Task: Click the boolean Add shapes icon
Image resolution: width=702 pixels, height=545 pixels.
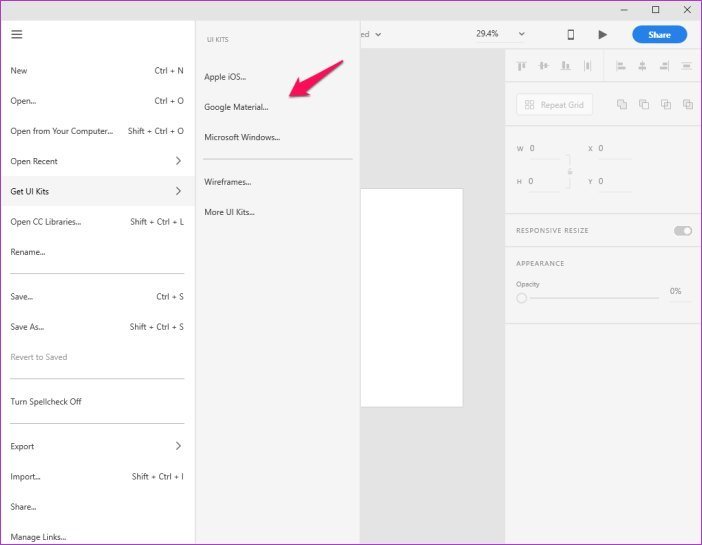Action: (622, 104)
